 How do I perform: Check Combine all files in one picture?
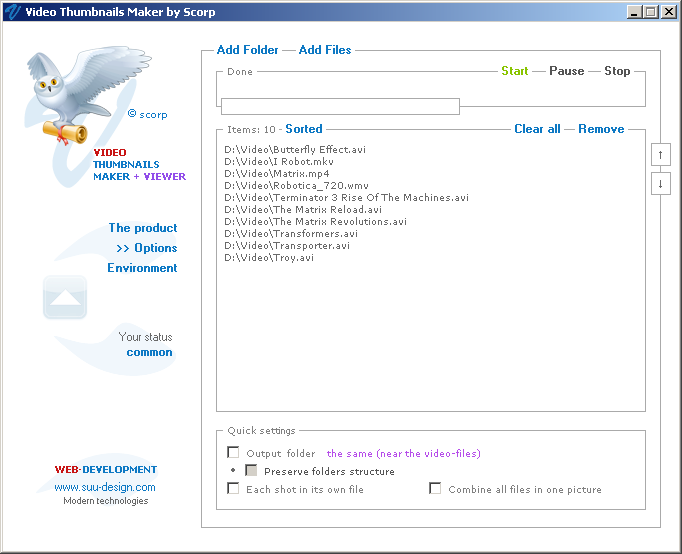pyautogui.click(x=435, y=488)
